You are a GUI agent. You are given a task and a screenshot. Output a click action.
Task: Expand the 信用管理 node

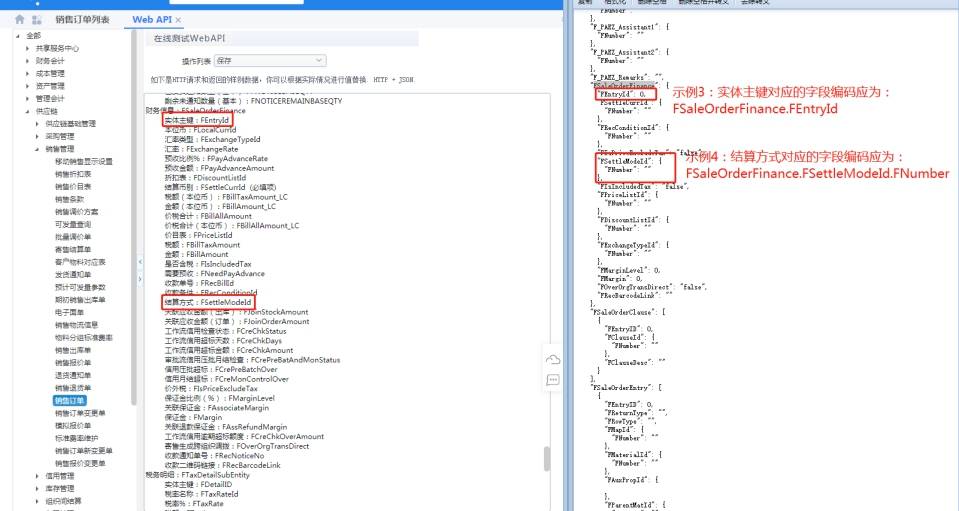(37, 476)
